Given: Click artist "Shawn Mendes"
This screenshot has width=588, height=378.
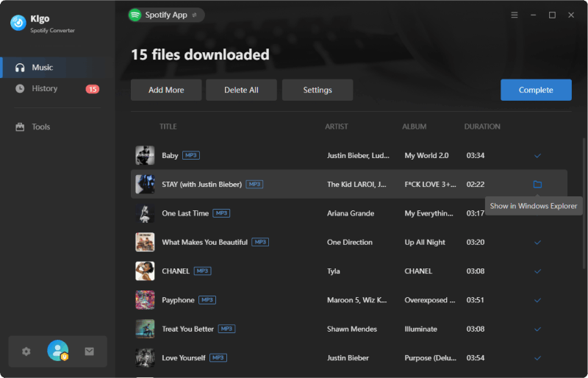Looking at the screenshot, I should (352, 329).
